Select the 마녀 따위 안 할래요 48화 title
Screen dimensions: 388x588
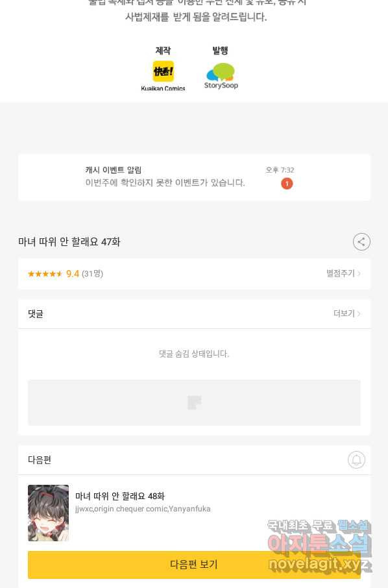120,496
